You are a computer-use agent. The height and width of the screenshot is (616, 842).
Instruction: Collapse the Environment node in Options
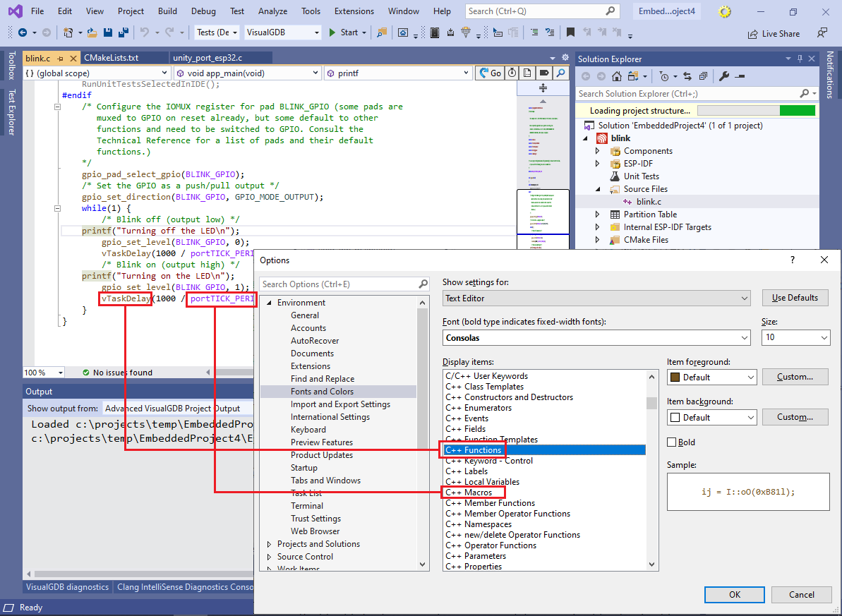[270, 303]
